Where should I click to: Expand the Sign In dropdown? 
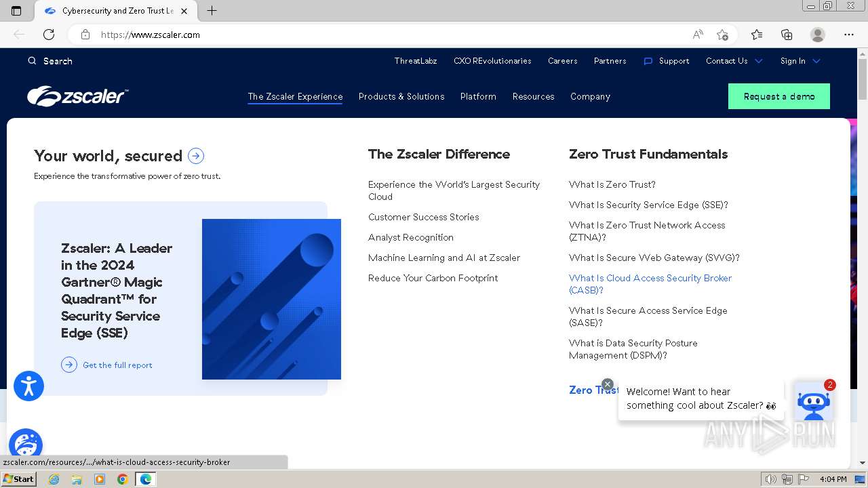800,61
